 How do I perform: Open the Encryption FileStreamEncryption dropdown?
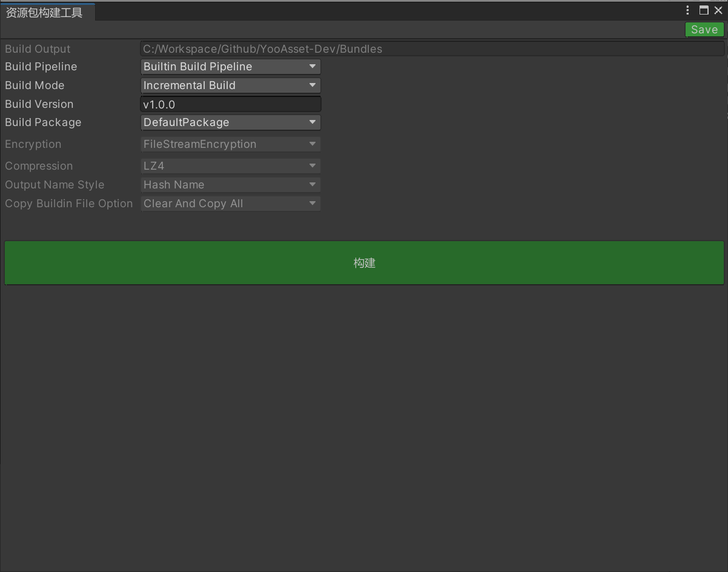[231, 144]
